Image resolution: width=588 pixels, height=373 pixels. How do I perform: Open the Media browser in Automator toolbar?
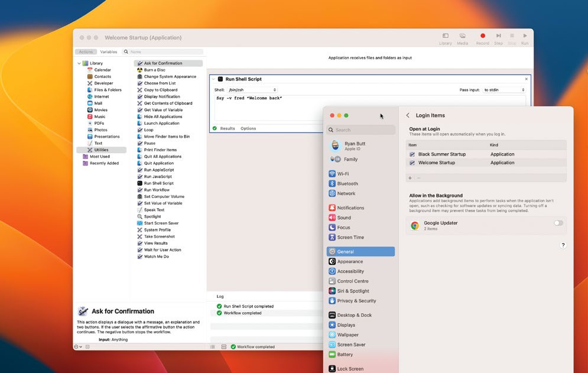[x=462, y=38]
